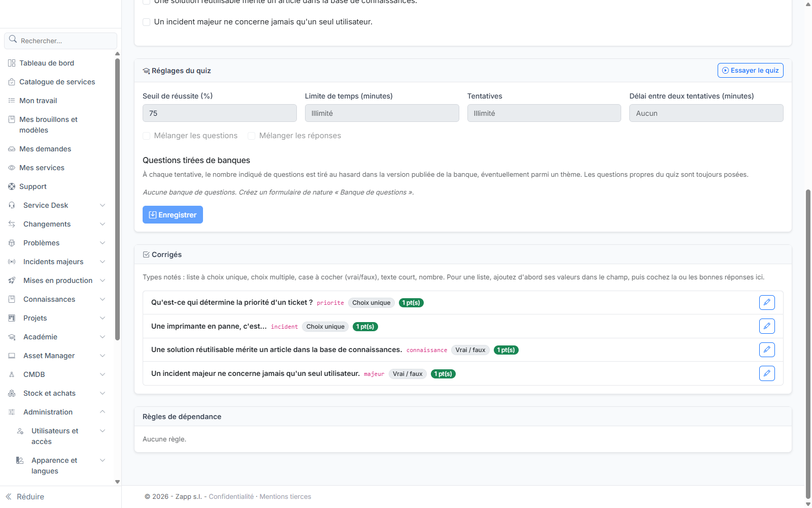The image size is (812, 508).
Task: Open the Confidentialité link
Action: click(x=231, y=497)
